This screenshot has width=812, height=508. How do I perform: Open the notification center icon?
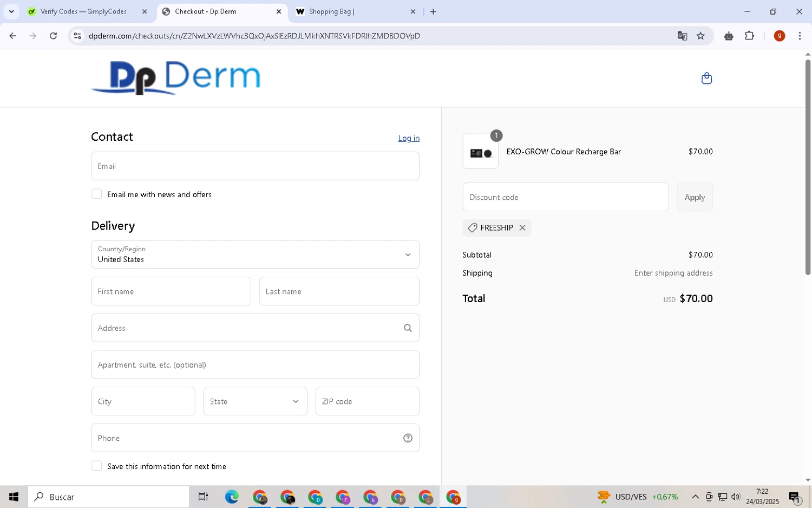pos(795,497)
